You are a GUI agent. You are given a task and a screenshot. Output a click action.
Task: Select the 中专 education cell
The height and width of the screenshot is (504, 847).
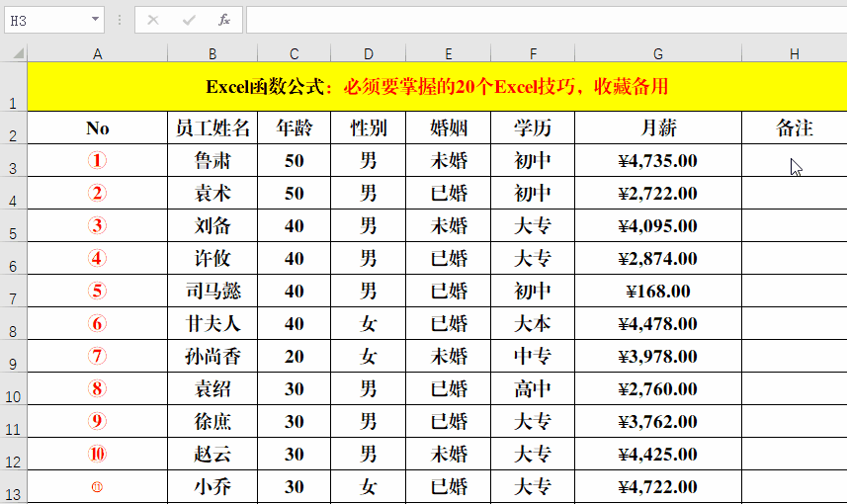coord(533,357)
